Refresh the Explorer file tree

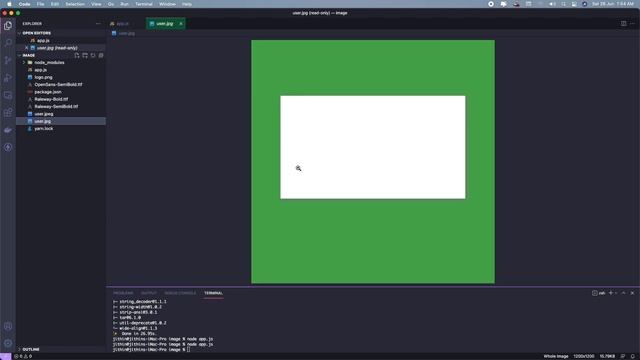93,55
